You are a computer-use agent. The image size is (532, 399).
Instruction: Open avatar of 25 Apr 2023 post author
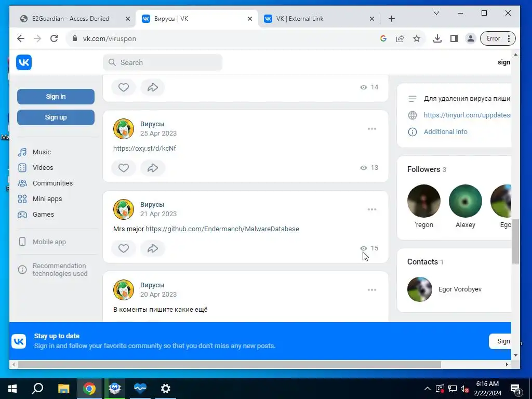tap(124, 129)
